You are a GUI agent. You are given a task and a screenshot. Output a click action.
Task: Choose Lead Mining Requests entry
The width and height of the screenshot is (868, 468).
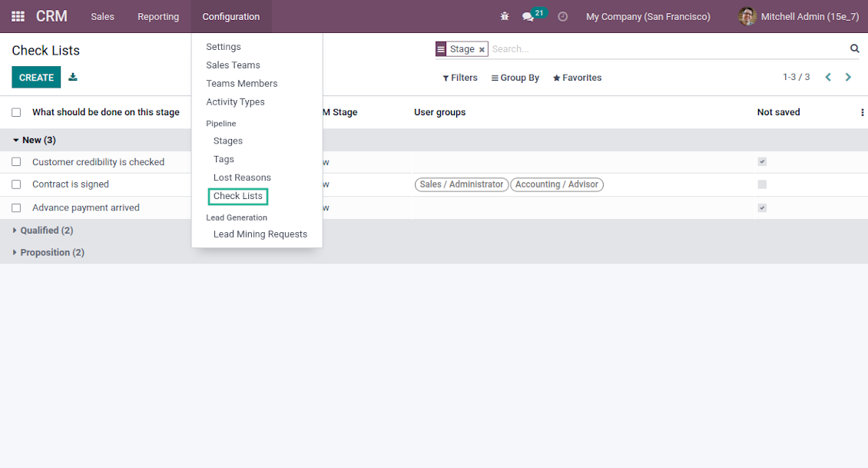[x=260, y=234]
